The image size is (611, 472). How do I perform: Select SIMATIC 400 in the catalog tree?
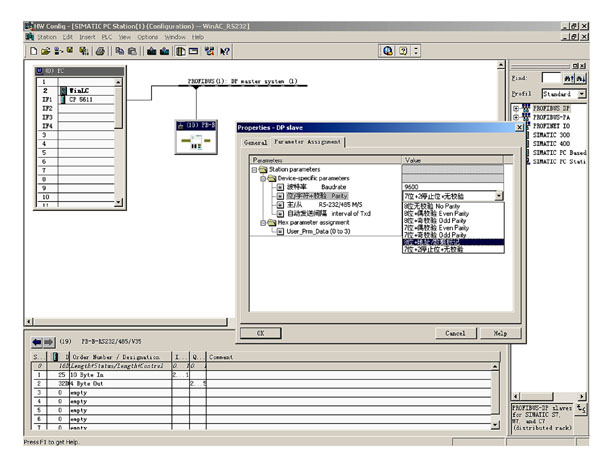coord(551,144)
